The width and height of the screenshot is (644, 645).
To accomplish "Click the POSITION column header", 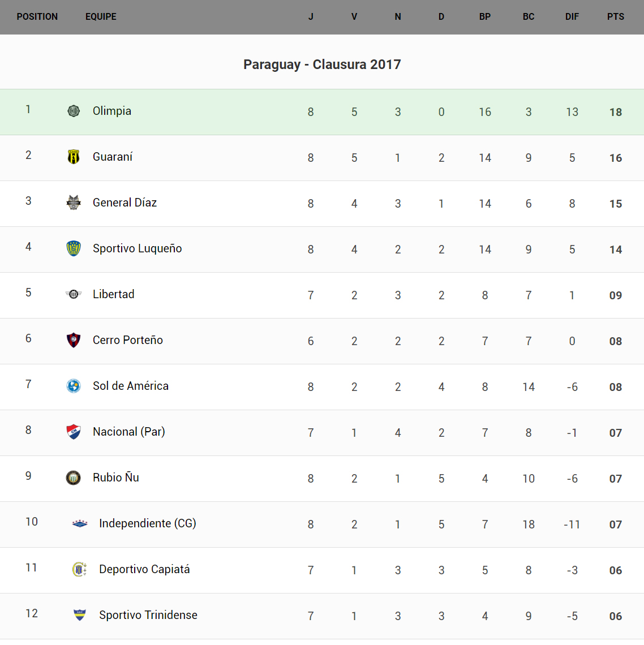I will tap(37, 17).
